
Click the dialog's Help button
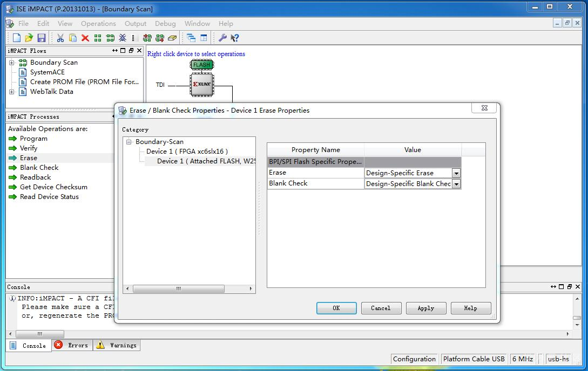[471, 308]
